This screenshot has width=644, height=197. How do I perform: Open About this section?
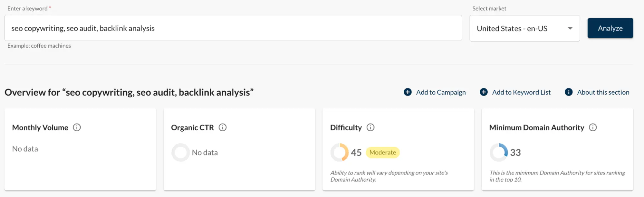[603, 92]
